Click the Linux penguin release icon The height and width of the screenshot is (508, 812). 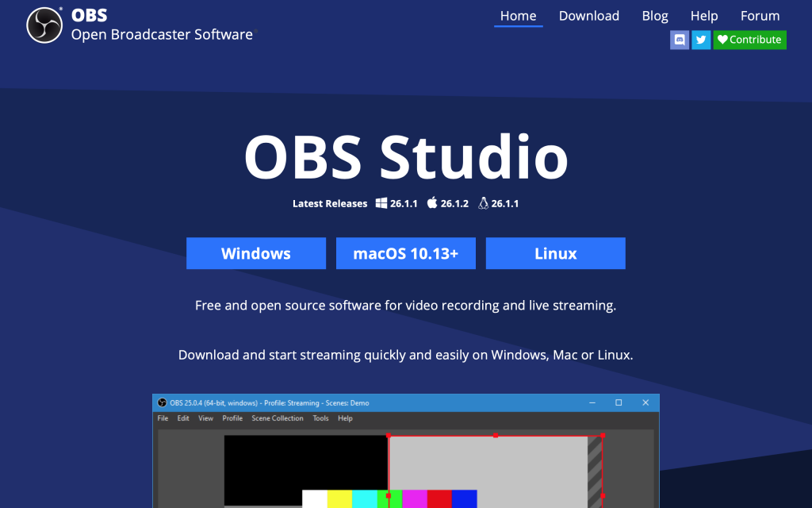(x=482, y=203)
